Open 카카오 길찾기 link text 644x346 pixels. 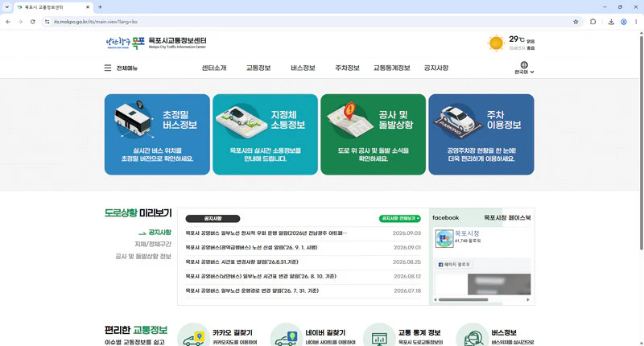coord(233,332)
